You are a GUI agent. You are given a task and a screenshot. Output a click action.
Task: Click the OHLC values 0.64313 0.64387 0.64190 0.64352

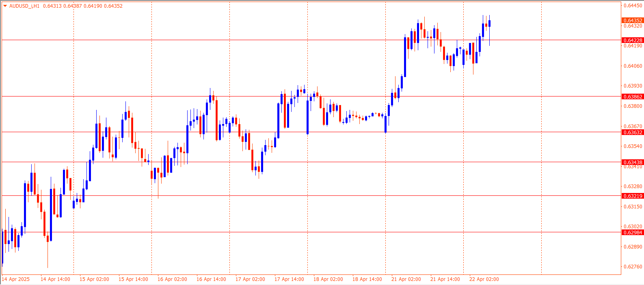pos(82,6)
